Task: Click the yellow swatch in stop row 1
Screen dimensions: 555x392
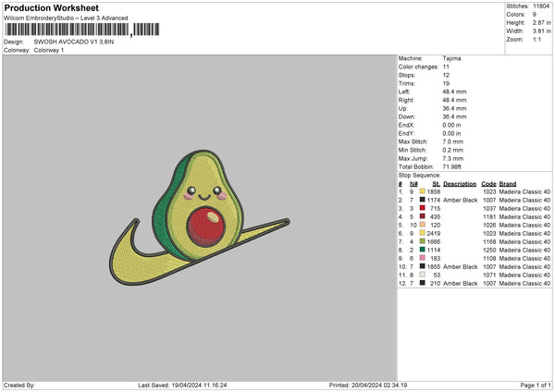Action: pos(423,191)
